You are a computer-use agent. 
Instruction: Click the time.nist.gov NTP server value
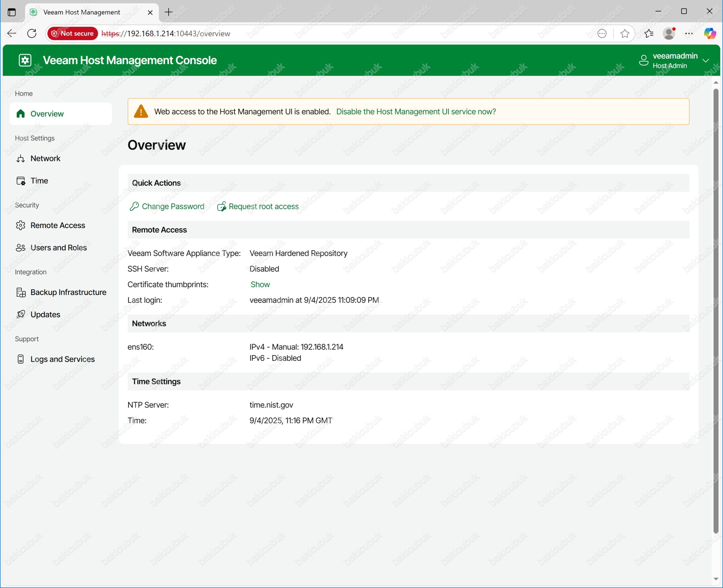point(271,405)
